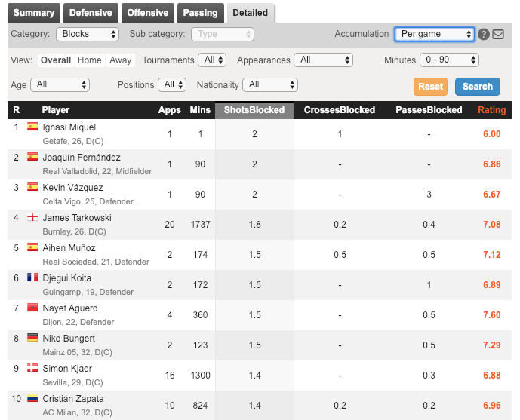Click Germany flag beside Niko Bungert
This screenshot has height=420, width=520.
tap(32, 338)
